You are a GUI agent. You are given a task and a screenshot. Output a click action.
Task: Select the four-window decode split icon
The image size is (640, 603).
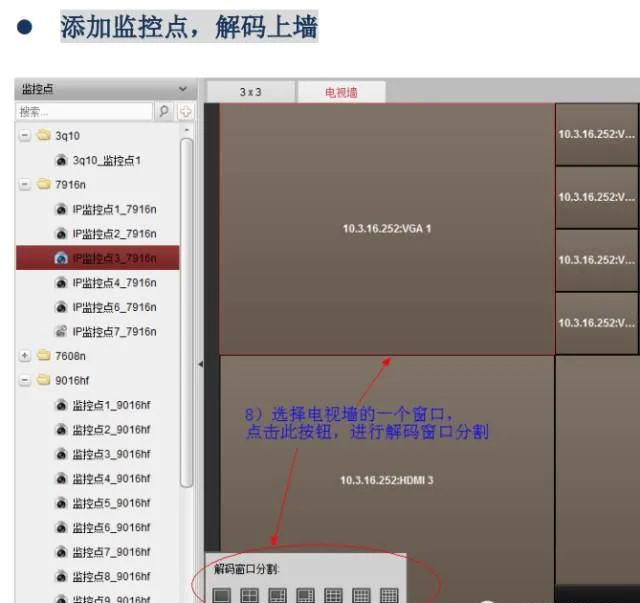(x=249, y=595)
